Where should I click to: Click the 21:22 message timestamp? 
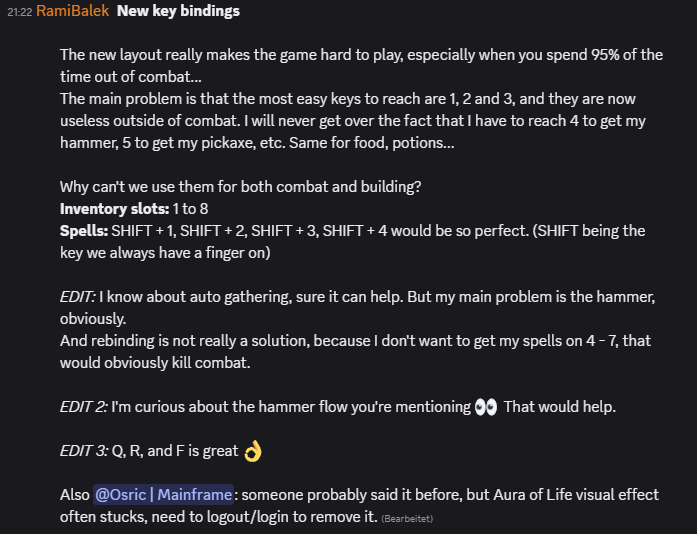click(19, 12)
